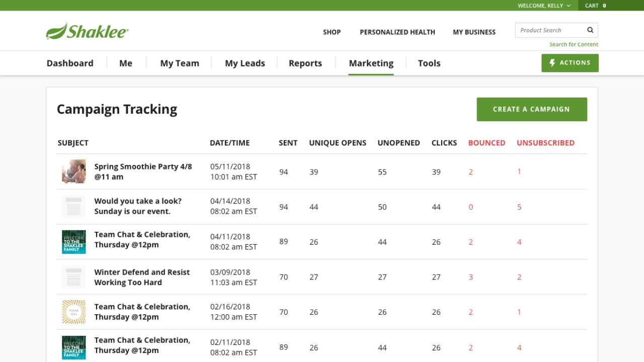Click the 02/11/2018 Team Chat thumbnail

click(73, 347)
